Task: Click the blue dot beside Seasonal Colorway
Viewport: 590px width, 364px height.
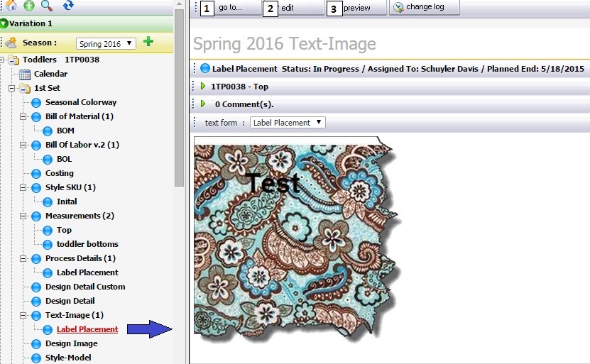Action: point(36,103)
